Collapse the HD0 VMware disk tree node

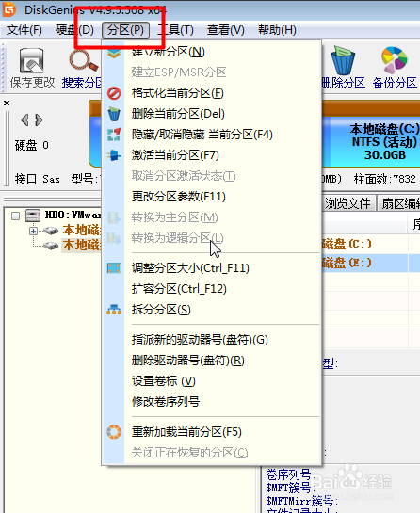[x=15, y=216]
